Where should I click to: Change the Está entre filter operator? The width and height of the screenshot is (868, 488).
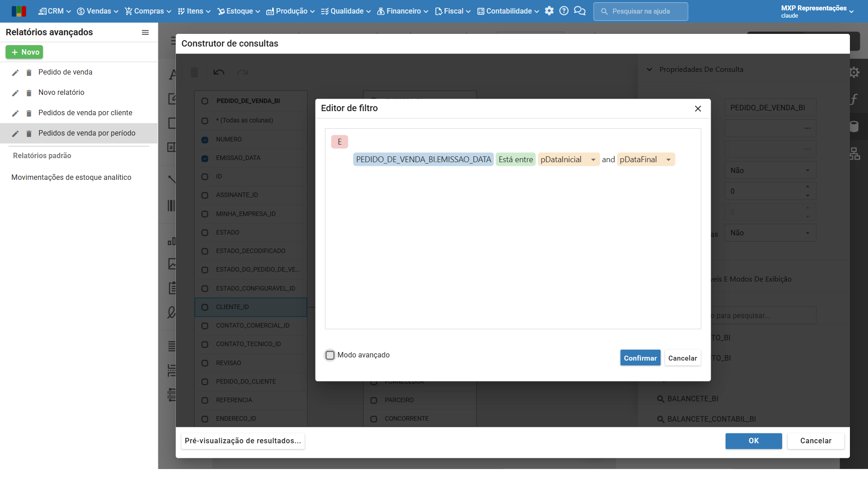pos(515,160)
